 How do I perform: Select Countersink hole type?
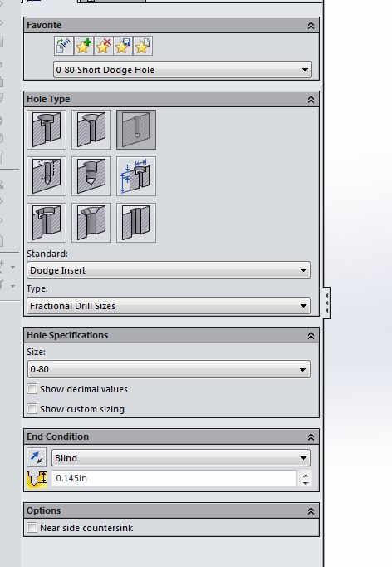click(91, 130)
